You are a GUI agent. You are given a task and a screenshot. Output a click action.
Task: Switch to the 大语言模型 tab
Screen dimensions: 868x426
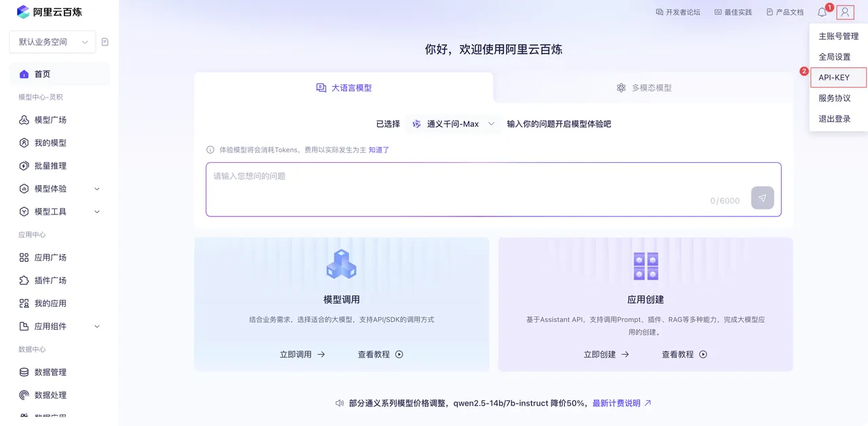(x=344, y=88)
